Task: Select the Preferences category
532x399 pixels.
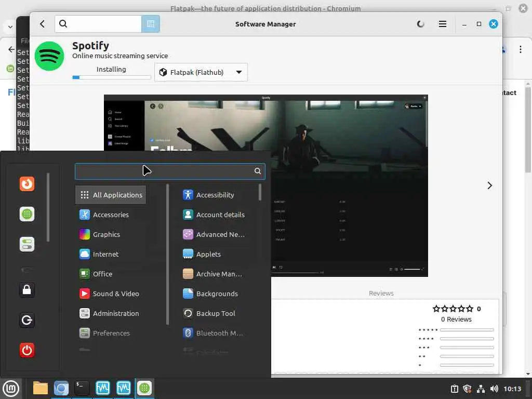Action: [111, 333]
